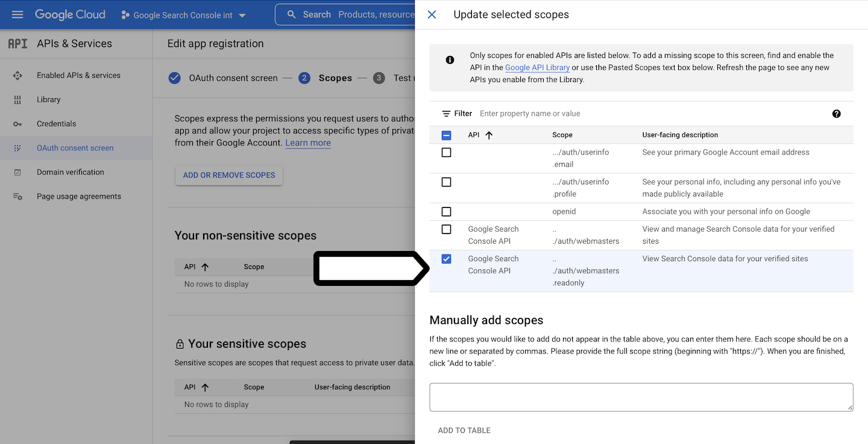
Task: Click the API icon beside APIs & Services
Action: (17, 43)
